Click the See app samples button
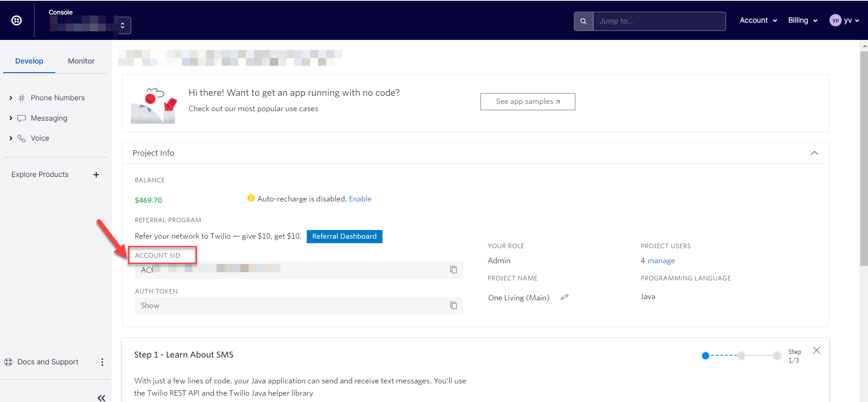This screenshot has width=868, height=402. pos(528,102)
